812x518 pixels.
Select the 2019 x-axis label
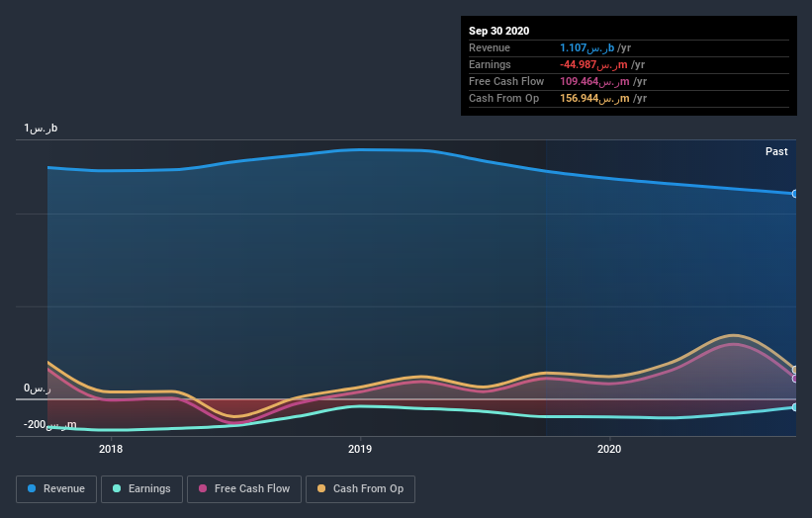pyautogui.click(x=360, y=449)
